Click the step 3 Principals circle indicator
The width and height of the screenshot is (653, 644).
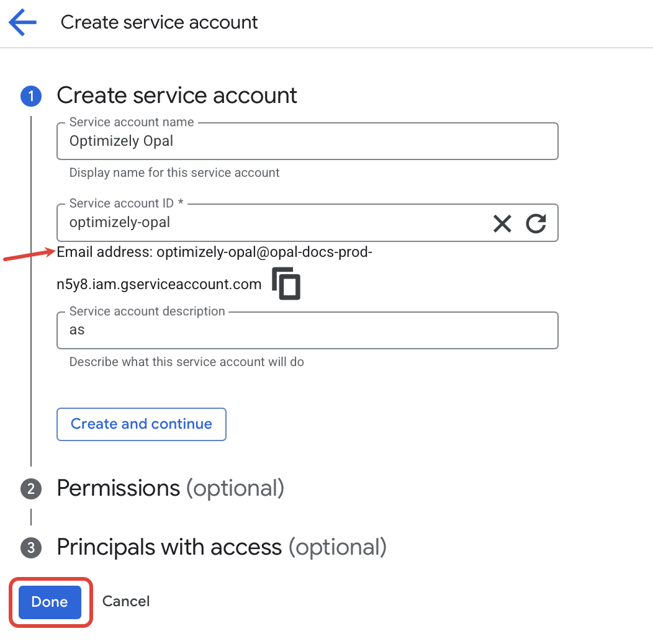coord(31,548)
